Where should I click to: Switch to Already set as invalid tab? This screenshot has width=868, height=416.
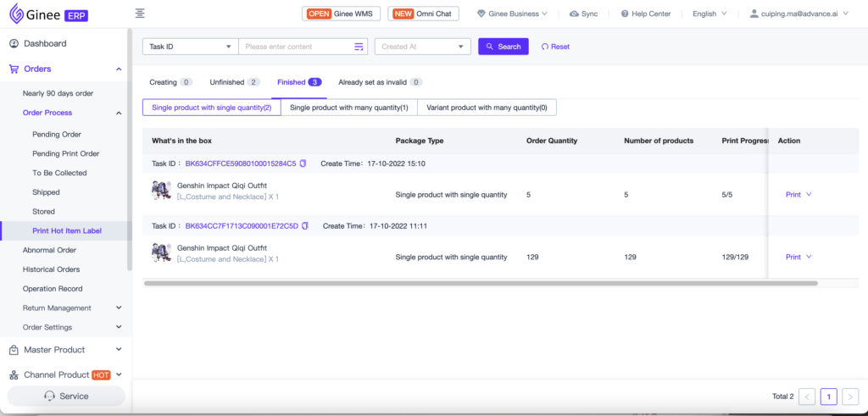pos(381,82)
